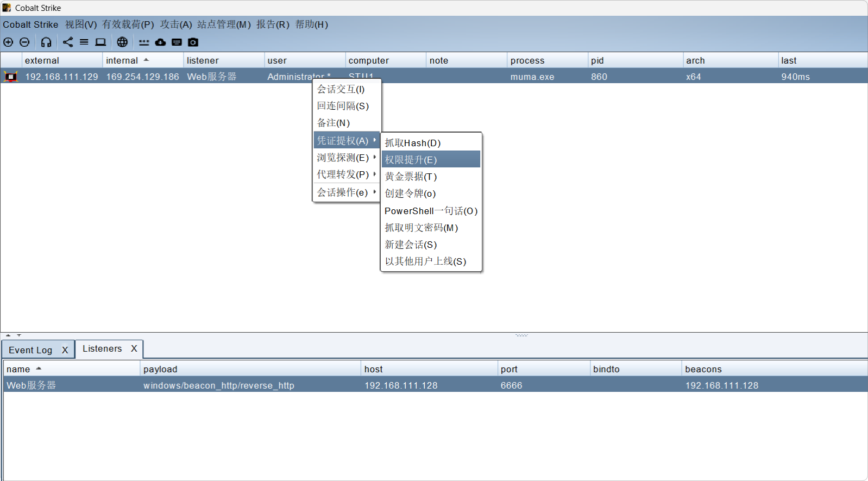This screenshot has width=868, height=481.
Task: Select 新建会话(S) in submenu
Action: (431, 245)
